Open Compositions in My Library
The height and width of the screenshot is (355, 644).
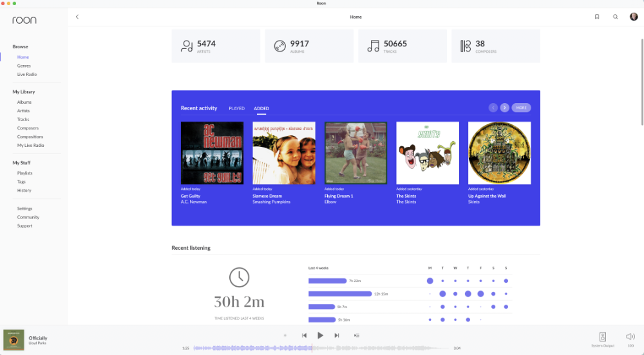pos(30,137)
